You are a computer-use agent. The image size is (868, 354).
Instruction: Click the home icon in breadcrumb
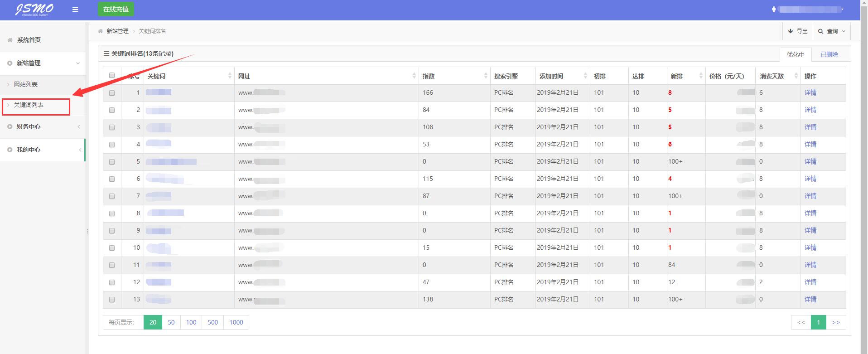[101, 31]
